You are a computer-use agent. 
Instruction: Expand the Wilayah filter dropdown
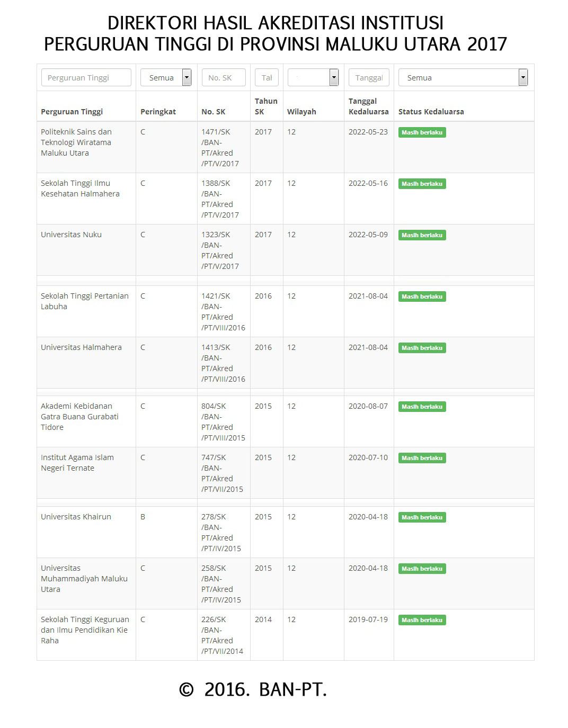click(313, 77)
